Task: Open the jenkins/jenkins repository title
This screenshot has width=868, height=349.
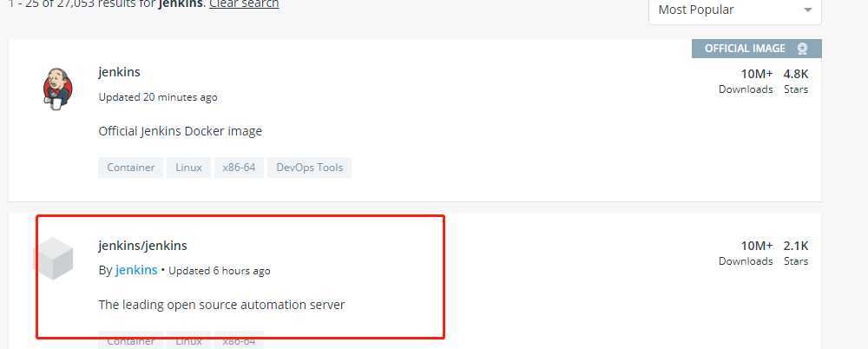Action: click(x=143, y=246)
